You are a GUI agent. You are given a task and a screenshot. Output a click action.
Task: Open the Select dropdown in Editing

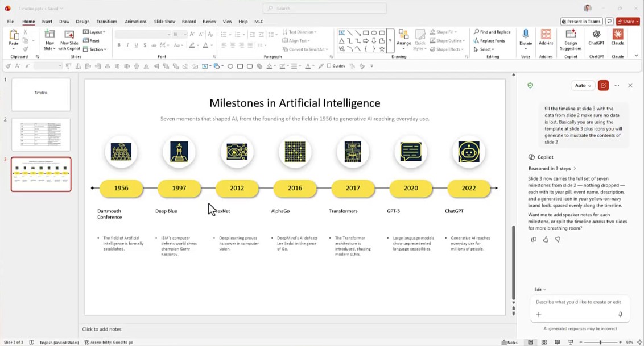click(483, 49)
